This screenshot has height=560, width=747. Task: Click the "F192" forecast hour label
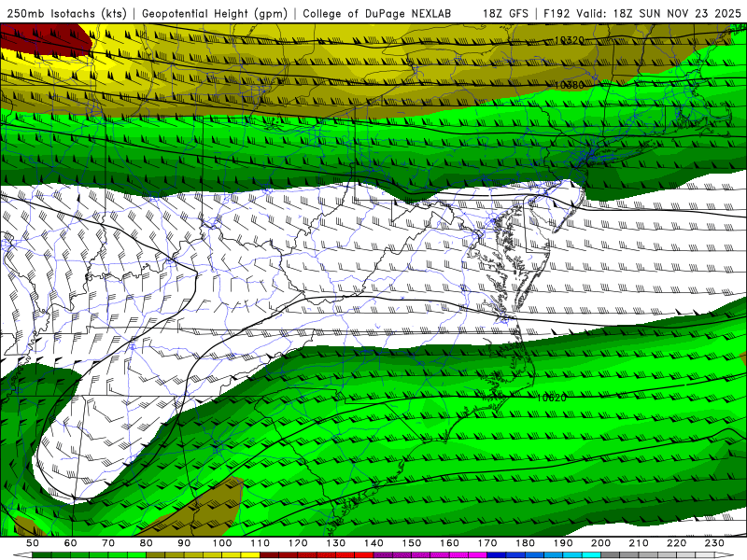pos(557,14)
